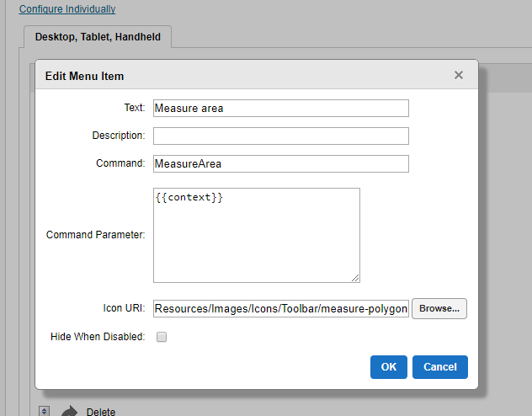This screenshot has width=532, height=416.
Task: Select the Desktop, Tablet, Handheld tab
Action: 98,37
